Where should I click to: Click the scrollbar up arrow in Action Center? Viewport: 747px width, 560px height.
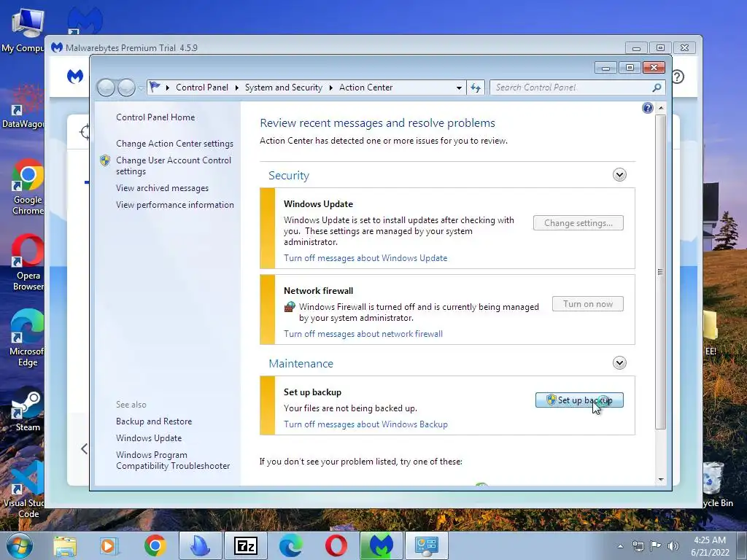[x=661, y=108]
